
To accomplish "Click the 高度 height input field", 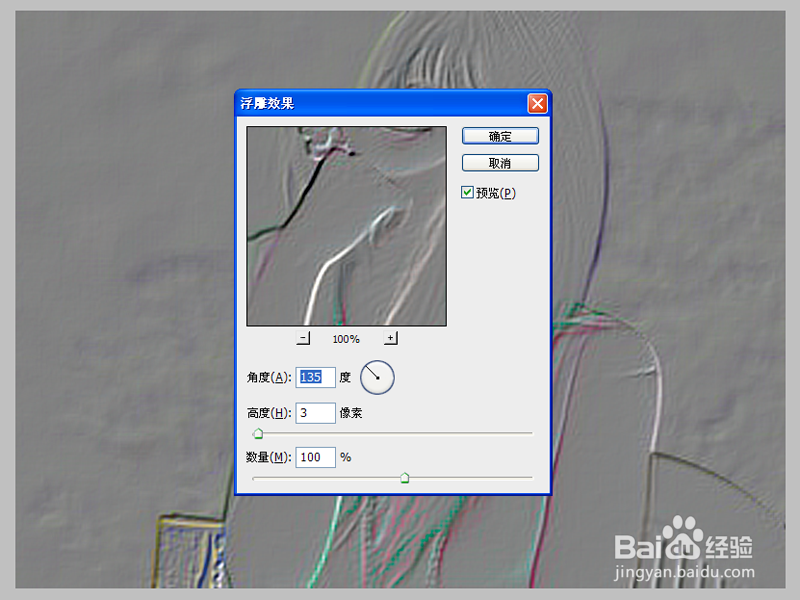I will (x=315, y=413).
